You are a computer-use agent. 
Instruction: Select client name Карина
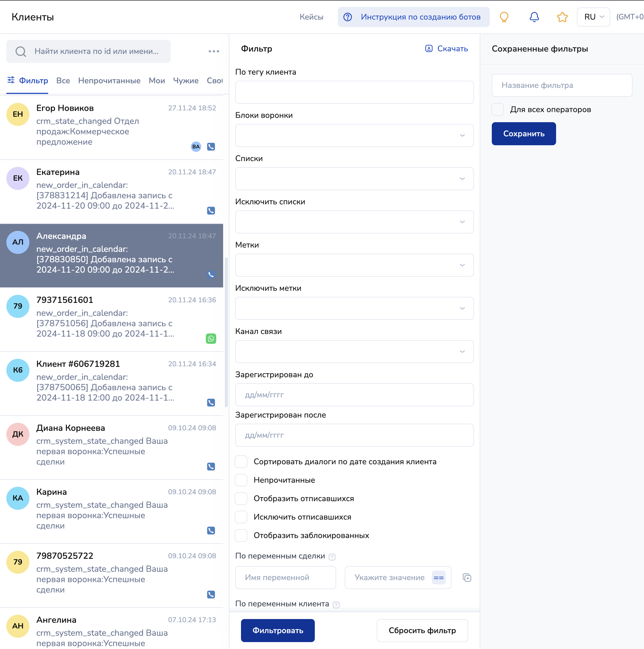(51, 492)
